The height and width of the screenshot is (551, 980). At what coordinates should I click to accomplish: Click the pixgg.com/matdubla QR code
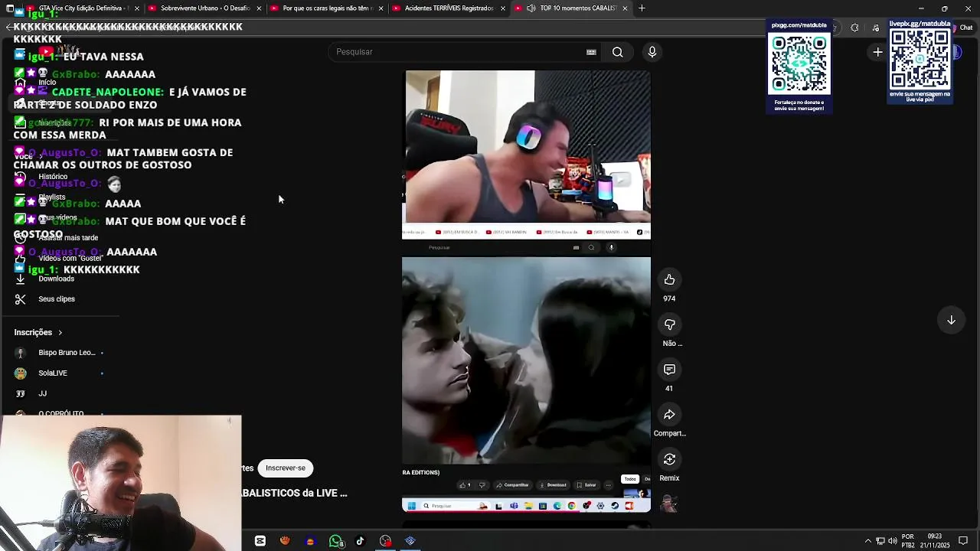799,64
